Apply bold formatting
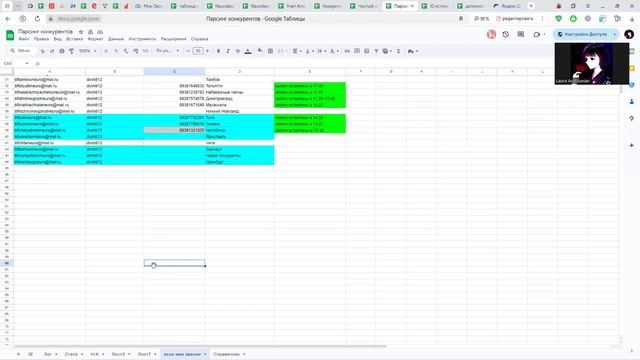Viewport: 640px width, 360px height. click(x=218, y=51)
